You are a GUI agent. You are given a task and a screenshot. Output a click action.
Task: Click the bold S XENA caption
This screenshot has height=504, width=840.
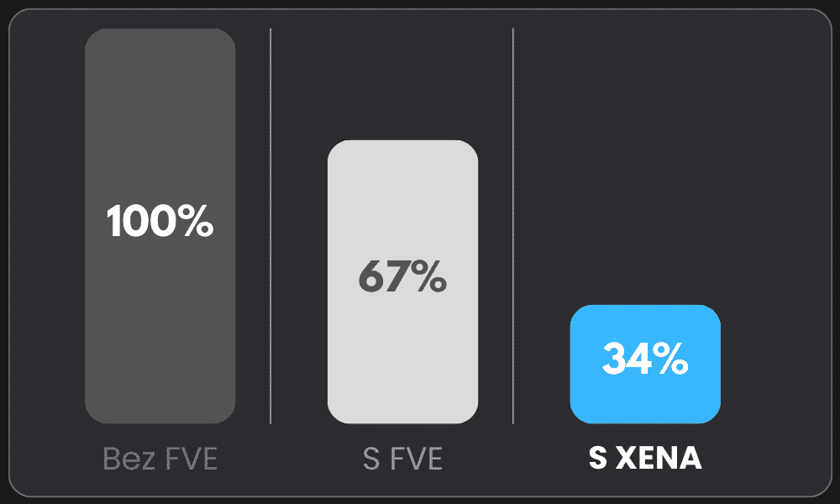coord(645,459)
